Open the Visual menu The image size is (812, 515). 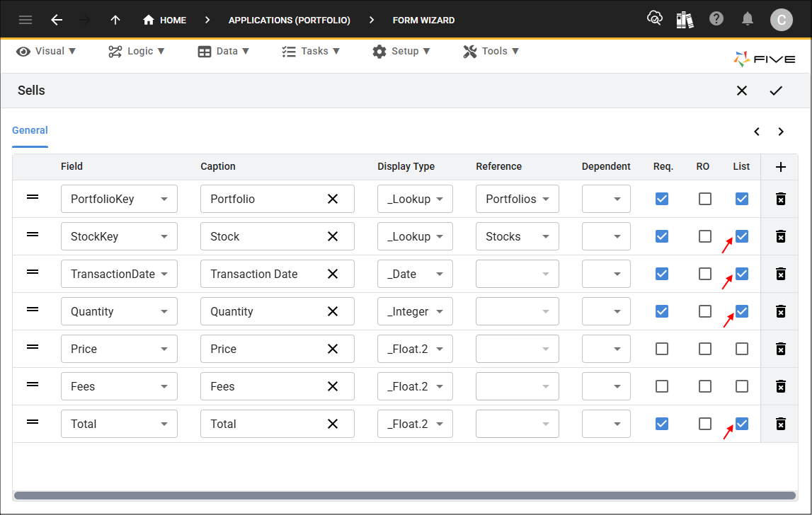46,51
